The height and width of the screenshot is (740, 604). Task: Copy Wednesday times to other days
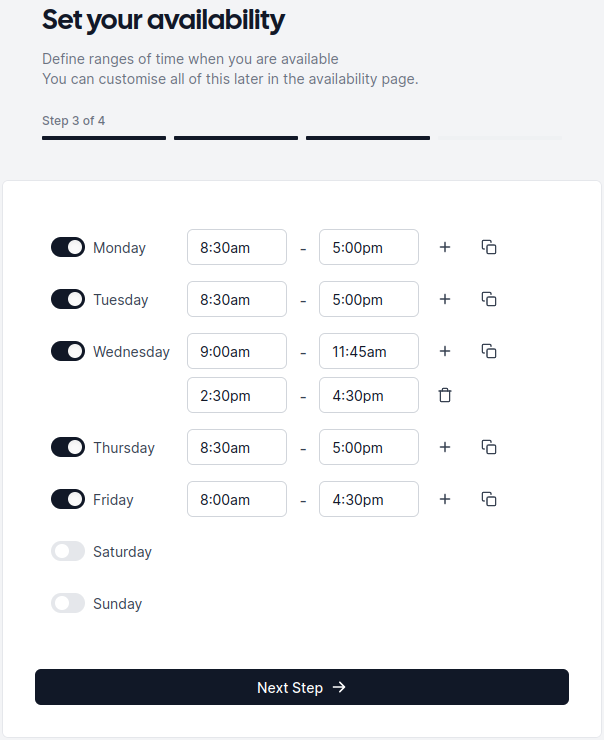[x=489, y=351]
